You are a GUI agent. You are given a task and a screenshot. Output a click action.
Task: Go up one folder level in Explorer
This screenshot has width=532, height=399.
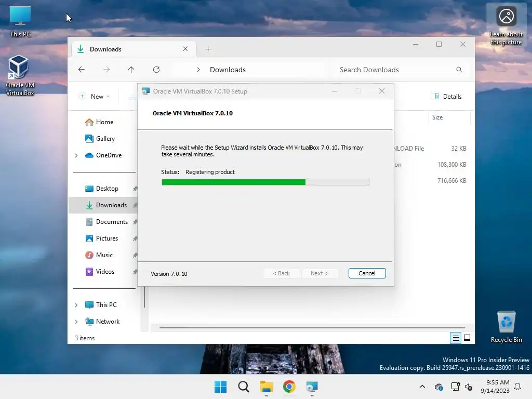pos(131,70)
